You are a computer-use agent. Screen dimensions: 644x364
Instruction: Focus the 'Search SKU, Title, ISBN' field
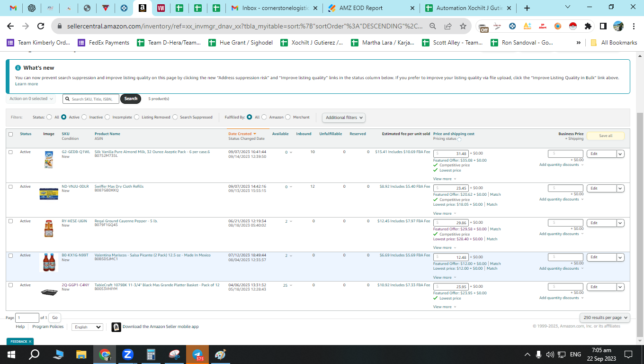coord(91,99)
